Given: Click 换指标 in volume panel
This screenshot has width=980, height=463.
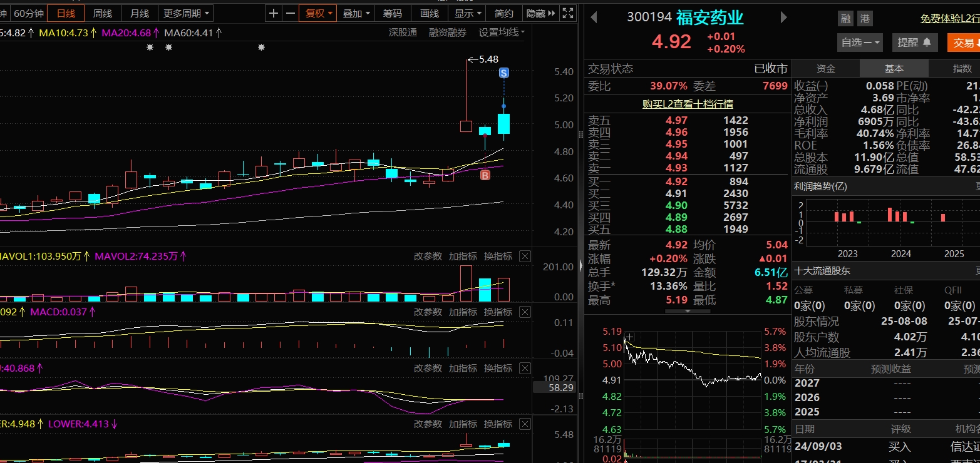Looking at the screenshot, I should coord(498,256).
